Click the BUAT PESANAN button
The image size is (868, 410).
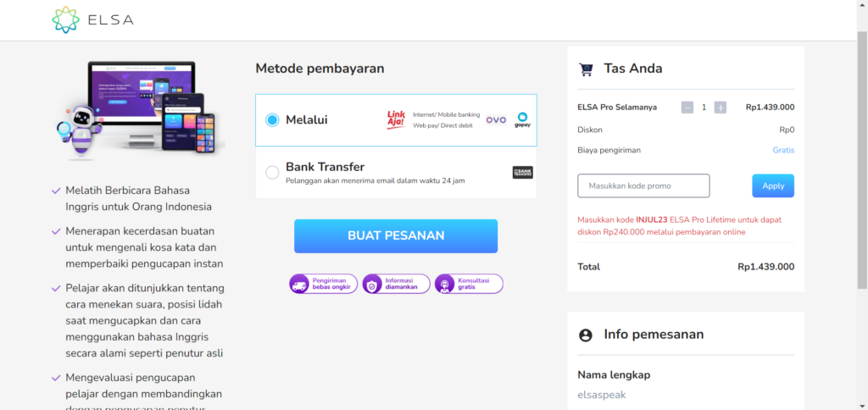396,236
